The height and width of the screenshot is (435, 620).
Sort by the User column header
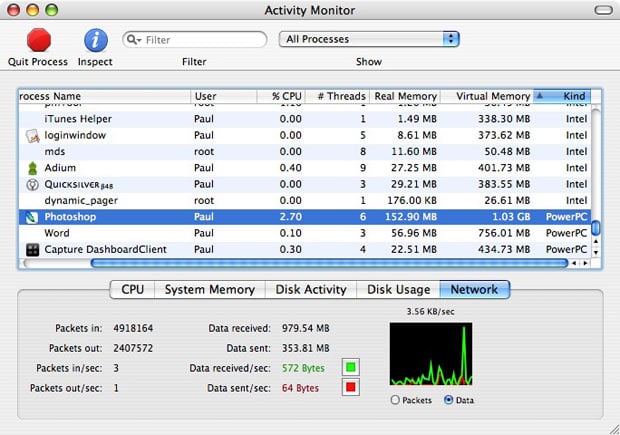tap(224, 96)
